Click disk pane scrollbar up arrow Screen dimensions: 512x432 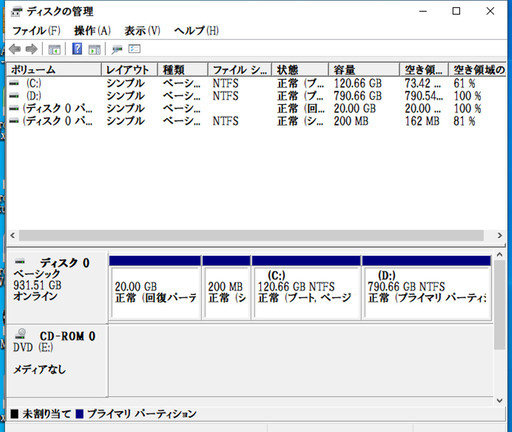(499, 255)
